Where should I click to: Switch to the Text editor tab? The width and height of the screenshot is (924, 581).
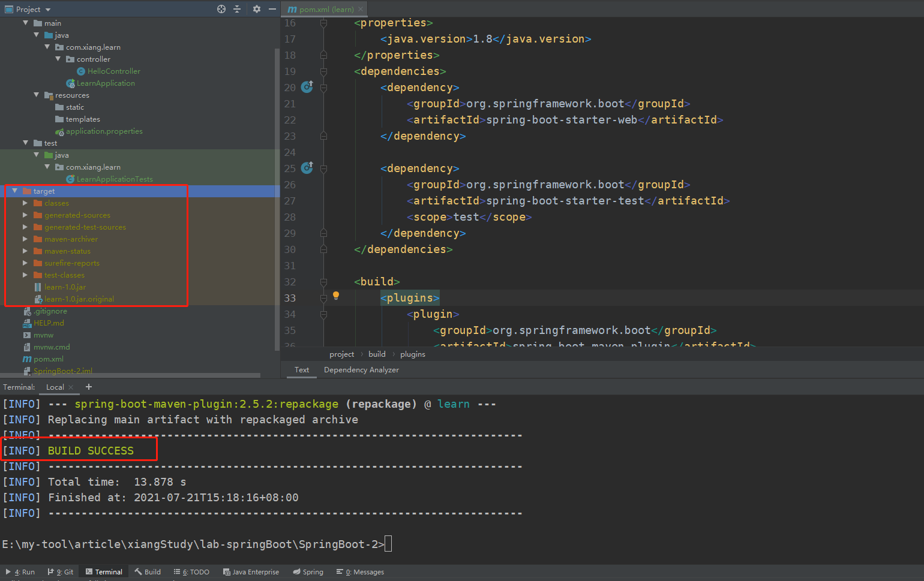click(x=302, y=370)
